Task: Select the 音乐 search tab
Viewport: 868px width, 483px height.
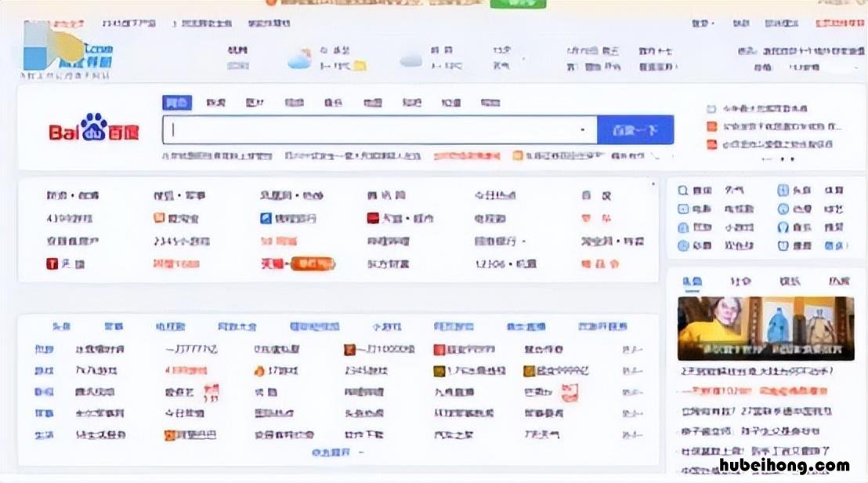Action: tap(333, 103)
